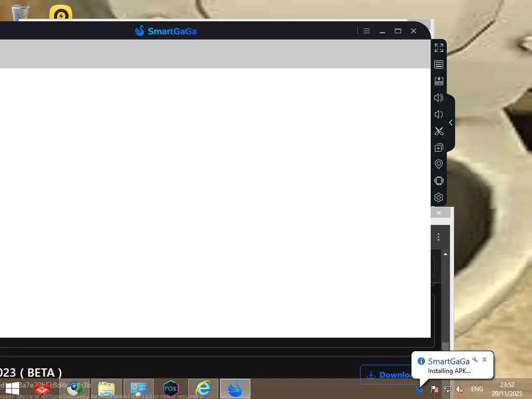Open the yellow lightning desktop app icon

[x=61, y=13]
